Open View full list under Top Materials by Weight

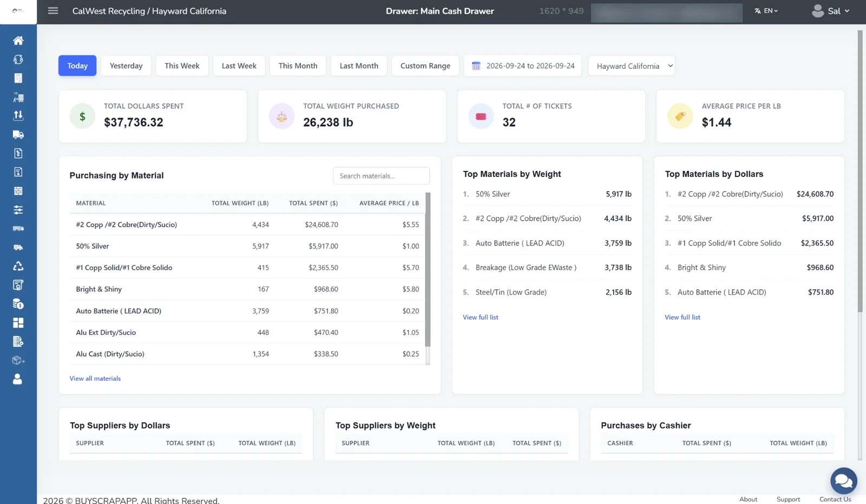tap(481, 317)
